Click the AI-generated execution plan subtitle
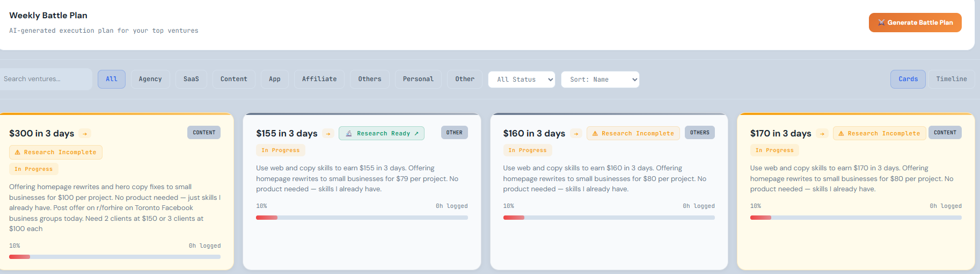The height and width of the screenshot is (274, 980). (104, 31)
